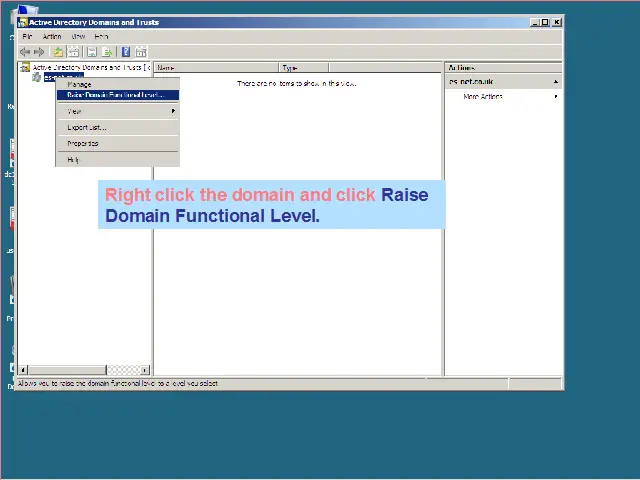
Task: Choose Help from the context menu
Action: point(118,160)
